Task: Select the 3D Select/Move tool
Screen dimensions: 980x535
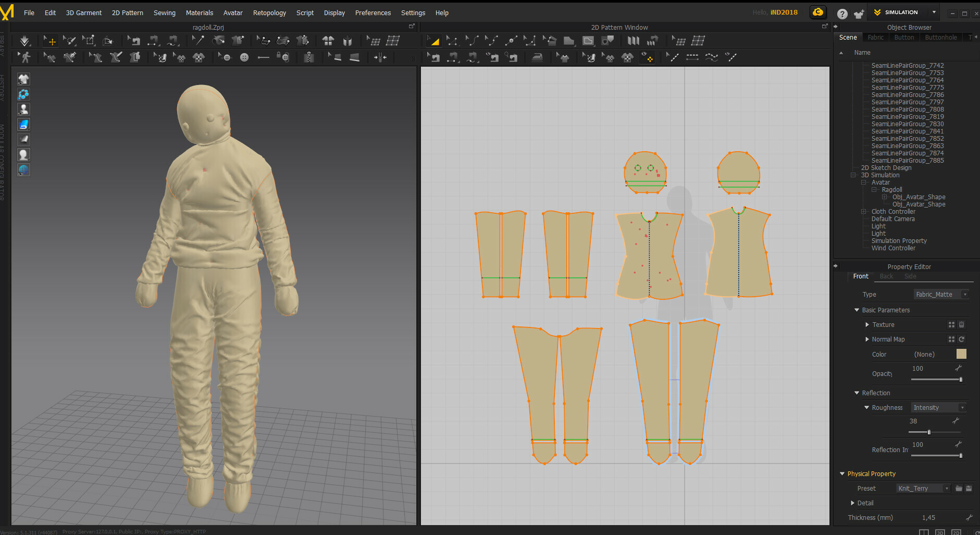Action: click(x=50, y=41)
